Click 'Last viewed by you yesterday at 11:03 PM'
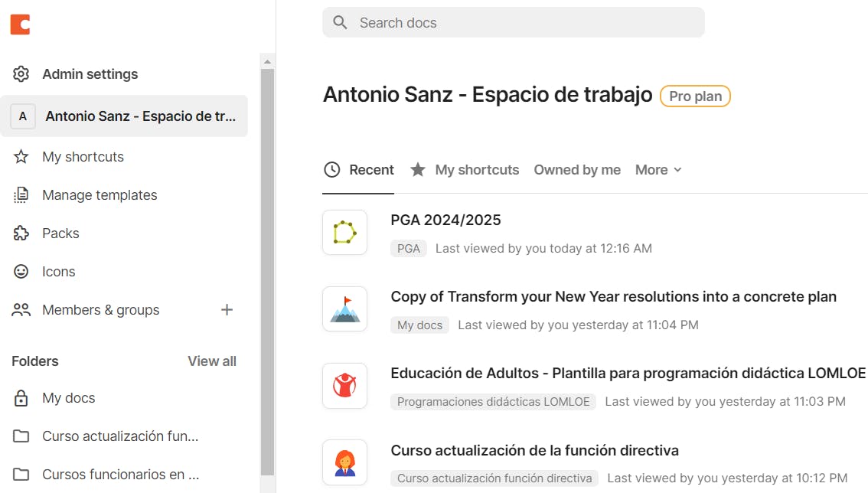The width and height of the screenshot is (868, 493). [x=725, y=402]
